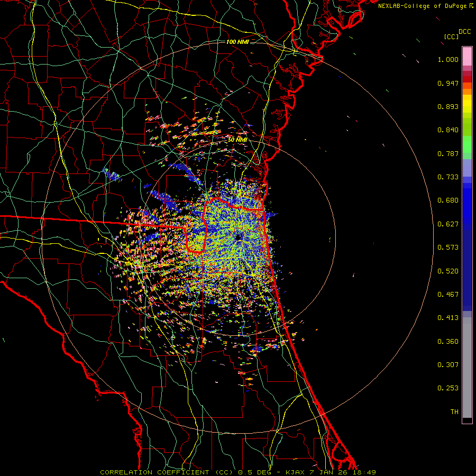Click the black KJAX radar site dot
This screenshot has width=476, height=476.
(238, 237)
